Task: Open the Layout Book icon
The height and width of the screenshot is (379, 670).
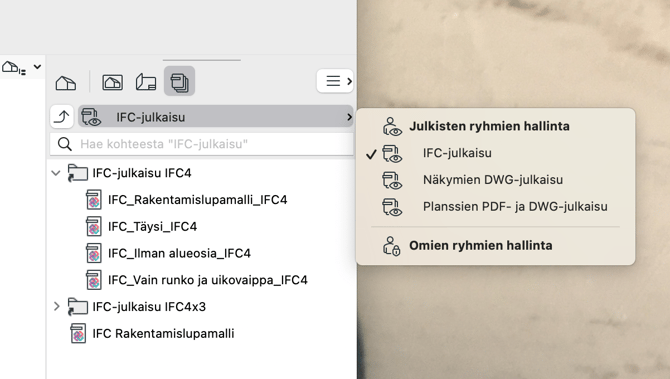Action: coord(146,82)
